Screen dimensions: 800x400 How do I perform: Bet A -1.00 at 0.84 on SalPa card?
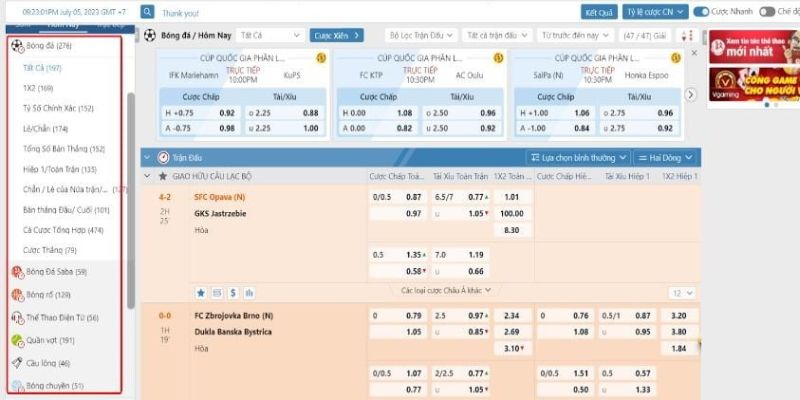(555, 129)
